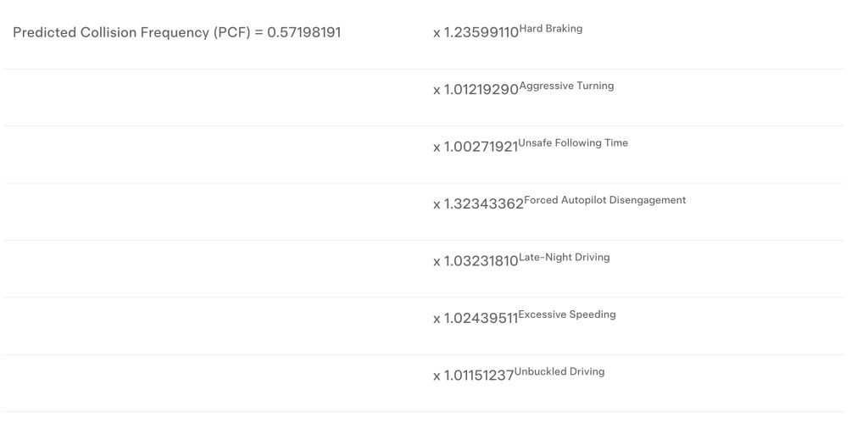Click the Hard Braking multiplier 1.23599110

[x=481, y=33]
